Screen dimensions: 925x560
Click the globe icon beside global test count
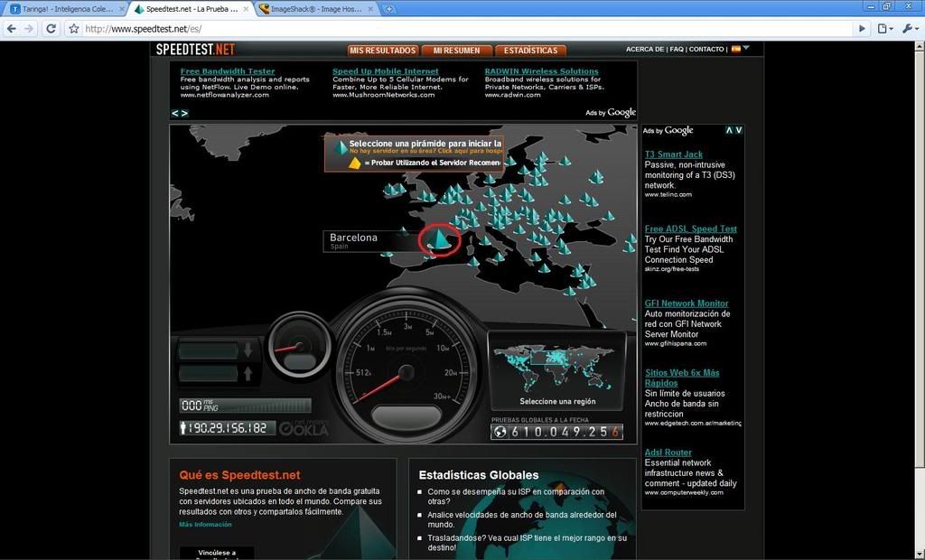click(x=500, y=432)
